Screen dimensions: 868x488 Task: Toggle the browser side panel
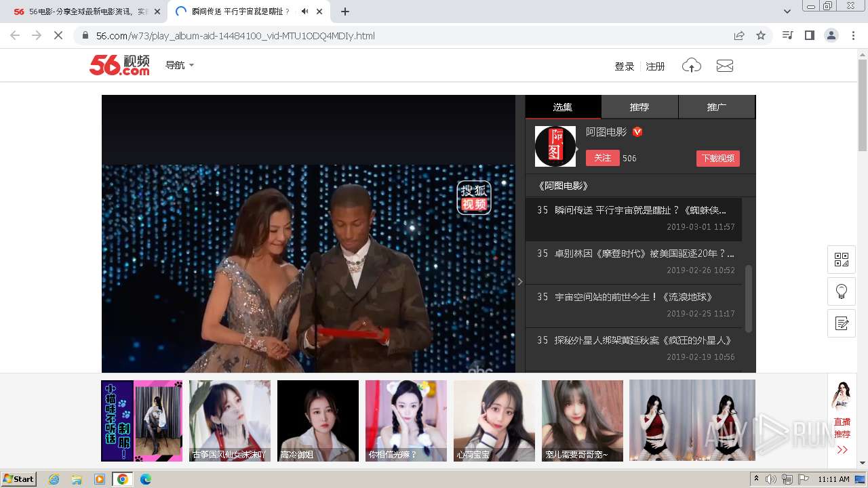pos(809,35)
